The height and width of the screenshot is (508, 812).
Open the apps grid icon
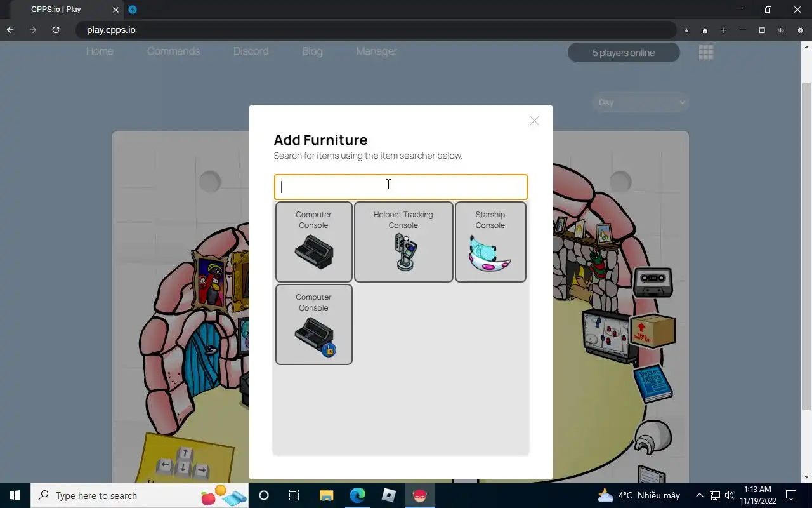click(x=706, y=52)
